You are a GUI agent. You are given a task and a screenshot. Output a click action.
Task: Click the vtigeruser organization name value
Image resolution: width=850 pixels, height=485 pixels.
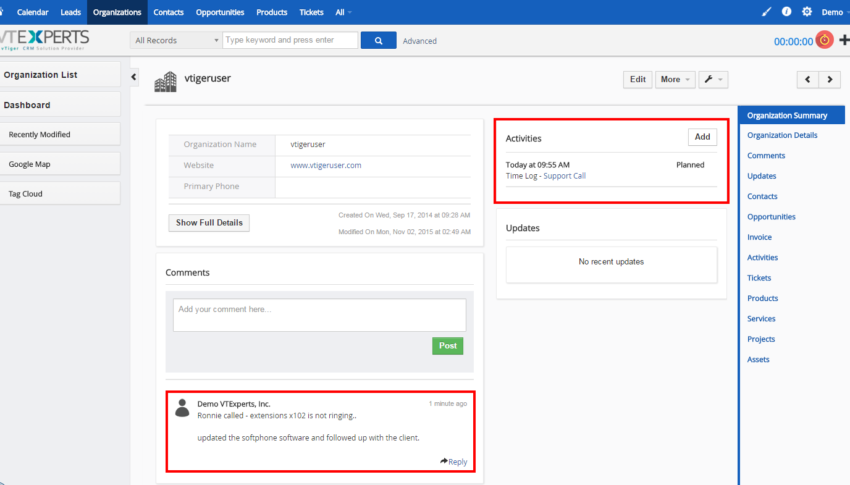(x=307, y=145)
